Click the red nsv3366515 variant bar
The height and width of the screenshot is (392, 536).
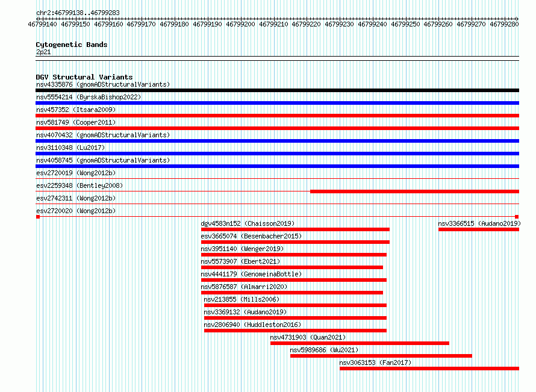[x=479, y=229]
